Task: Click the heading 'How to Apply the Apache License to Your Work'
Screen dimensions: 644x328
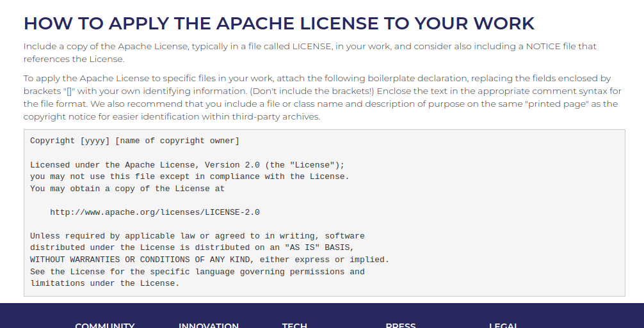Action: (x=279, y=24)
